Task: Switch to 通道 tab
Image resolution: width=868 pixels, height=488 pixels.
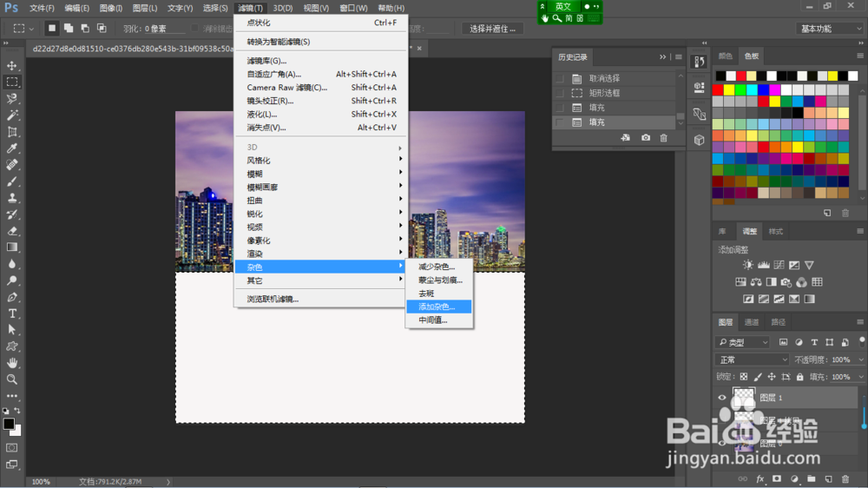Action: coord(751,322)
